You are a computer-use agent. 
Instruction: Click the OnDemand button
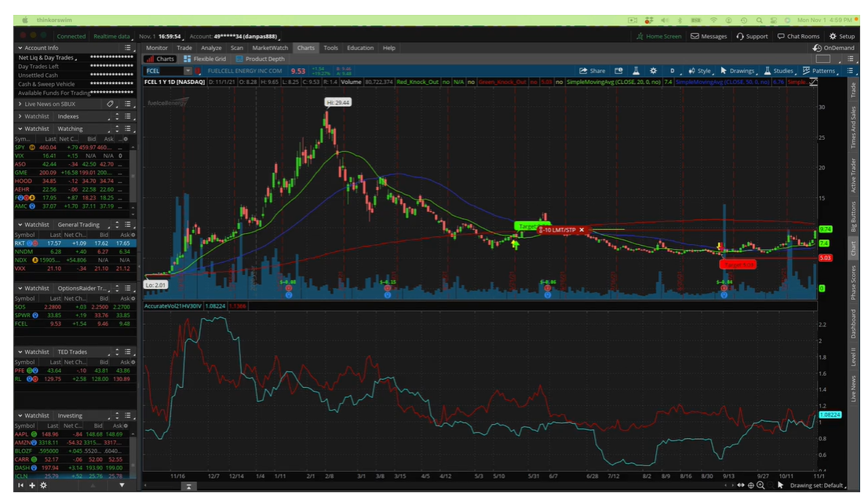click(x=833, y=48)
